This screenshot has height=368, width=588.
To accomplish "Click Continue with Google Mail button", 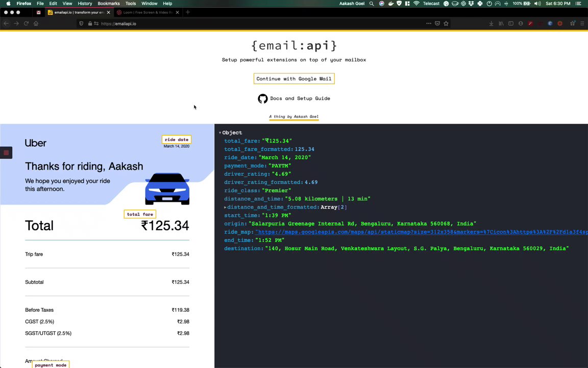I will click(x=294, y=79).
